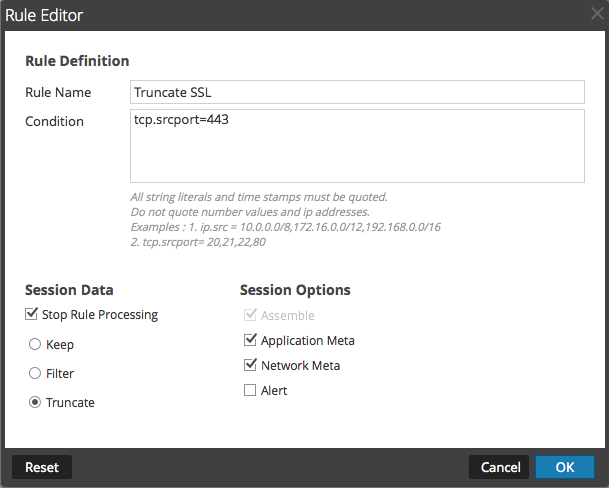Toggle the Network Meta checkbox
This screenshot has width=609, height=488.
coord(250,366)
